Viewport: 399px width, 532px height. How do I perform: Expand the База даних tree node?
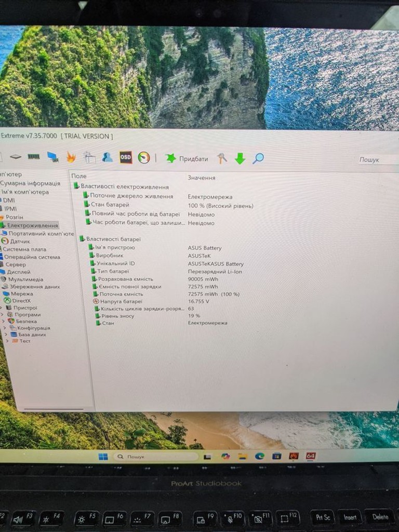point(6,335)
